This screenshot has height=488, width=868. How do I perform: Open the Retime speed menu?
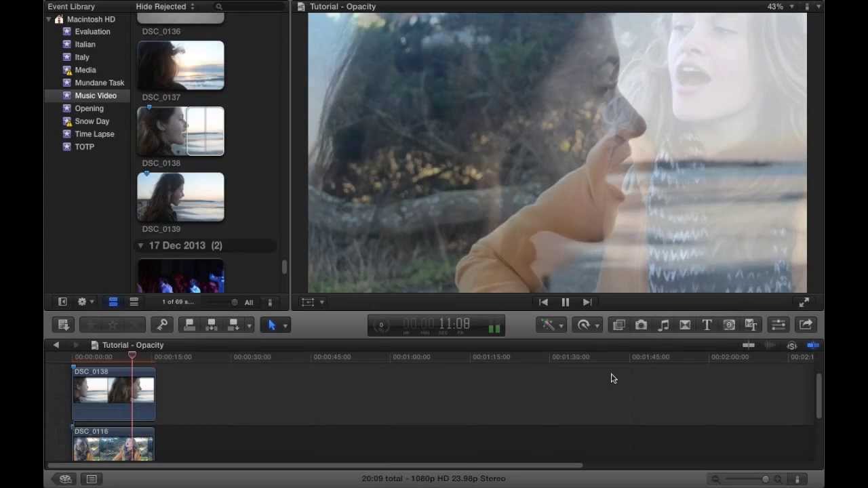[x=588, y=325]
